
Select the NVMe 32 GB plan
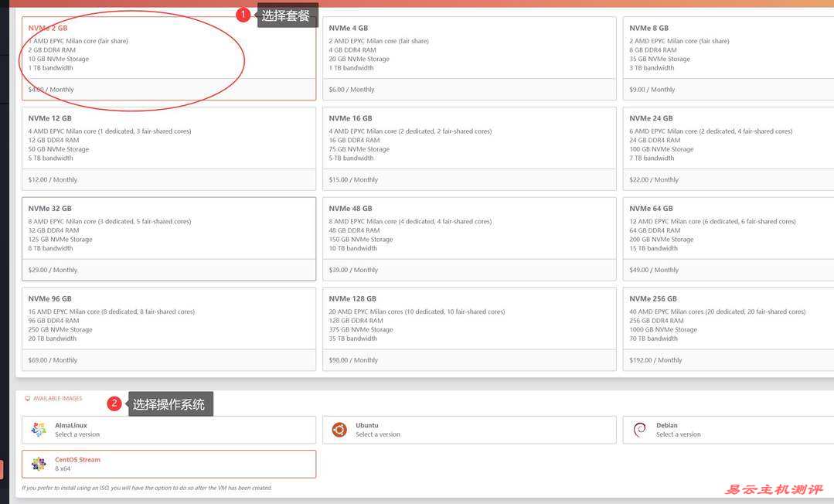[169, 238]
